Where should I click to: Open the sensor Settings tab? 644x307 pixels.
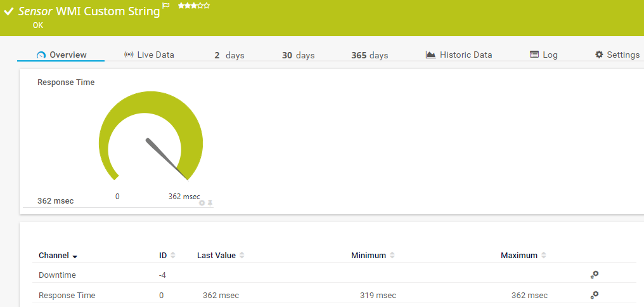click(x=617, y=55)
